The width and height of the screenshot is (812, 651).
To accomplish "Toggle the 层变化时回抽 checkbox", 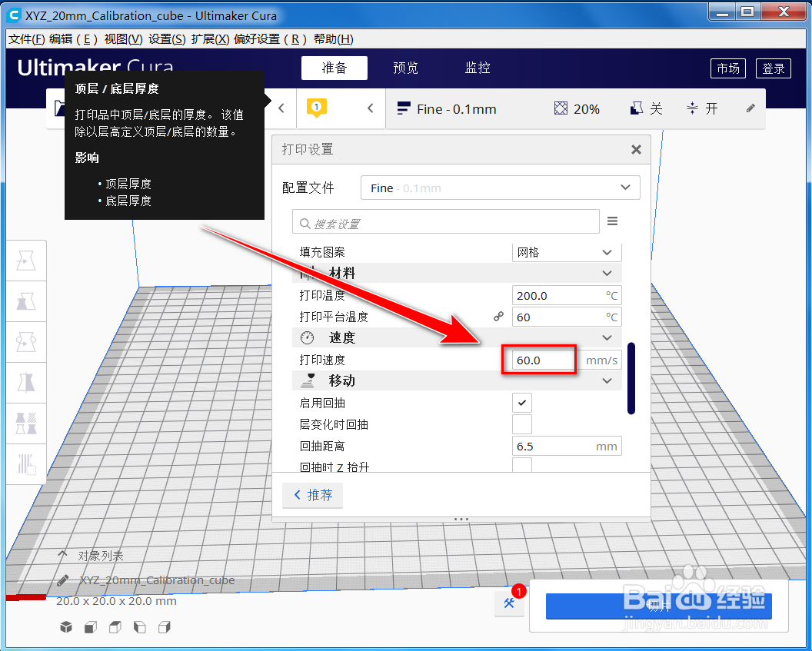I will 522,424.
